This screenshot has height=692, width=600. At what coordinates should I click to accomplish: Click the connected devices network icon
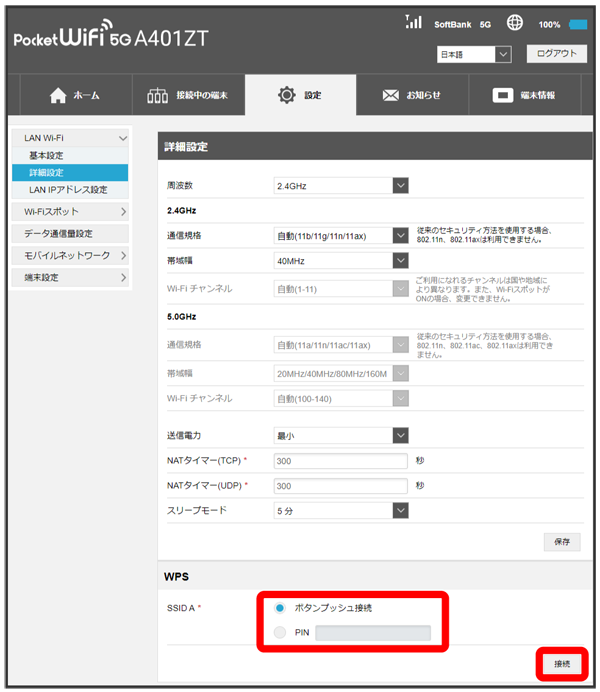[159, 95]
